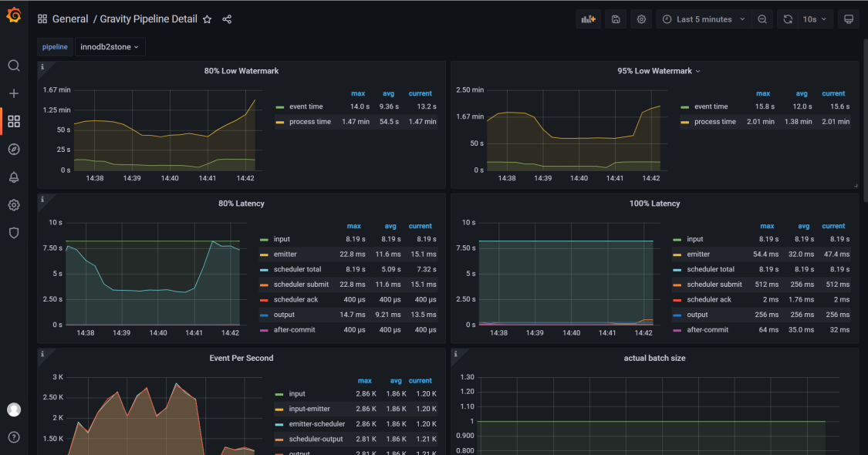Share the dashboard using share icon
The image size is (868, 455).
pyautogui.click(x=227, y=19)
